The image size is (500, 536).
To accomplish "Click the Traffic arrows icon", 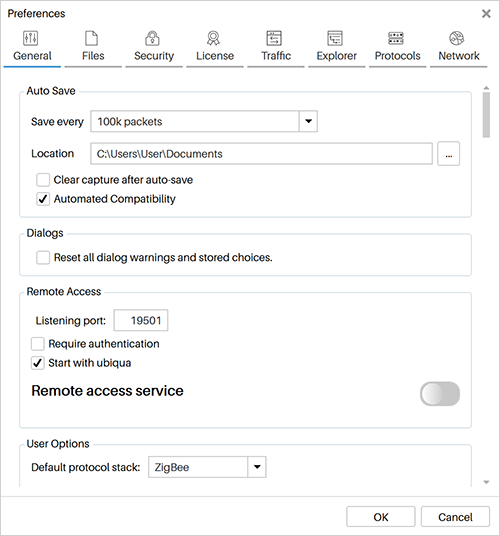I will point(274,38).
